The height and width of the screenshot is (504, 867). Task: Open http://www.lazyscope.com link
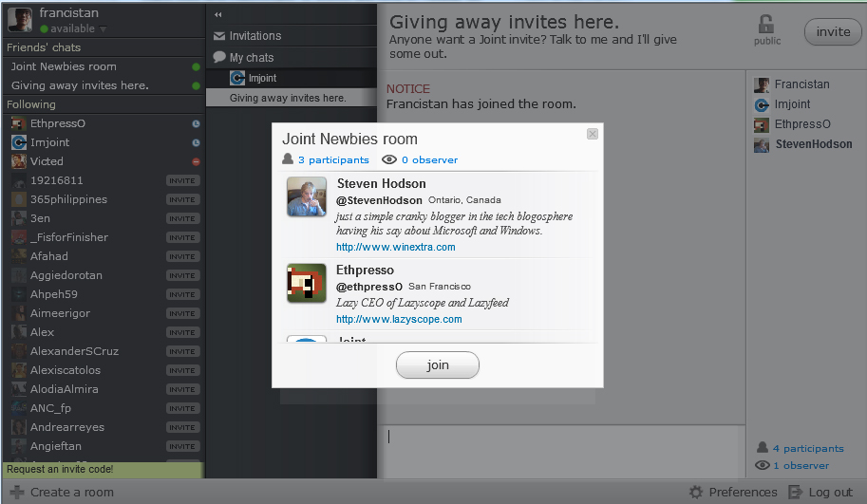pyautogui.click(x=399, y=320)
